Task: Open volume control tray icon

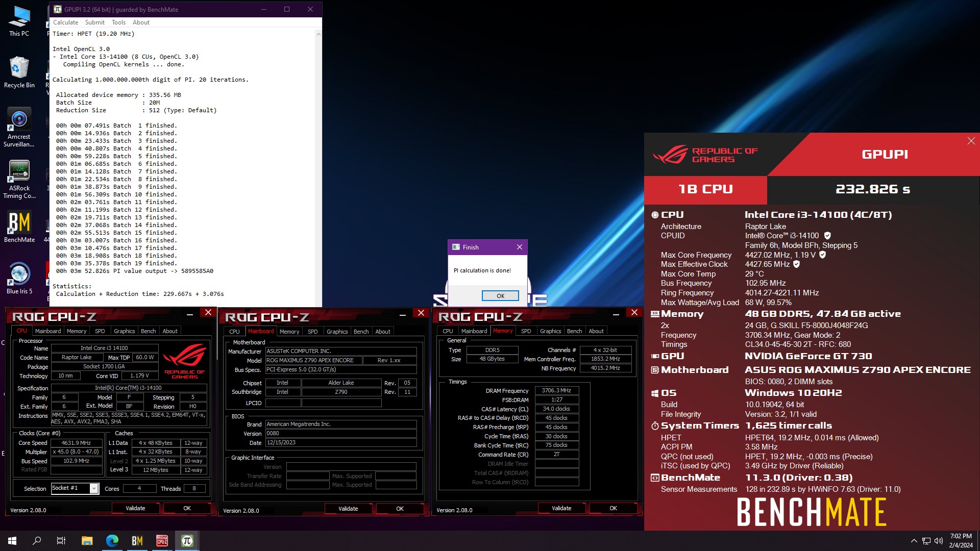Action: [x=938, y=541]
